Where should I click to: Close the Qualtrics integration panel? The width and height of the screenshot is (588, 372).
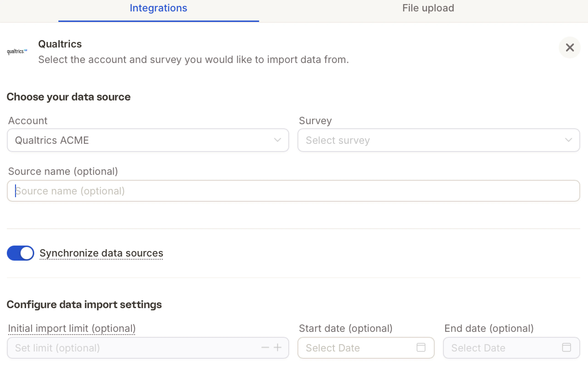[x=570, y=47]
